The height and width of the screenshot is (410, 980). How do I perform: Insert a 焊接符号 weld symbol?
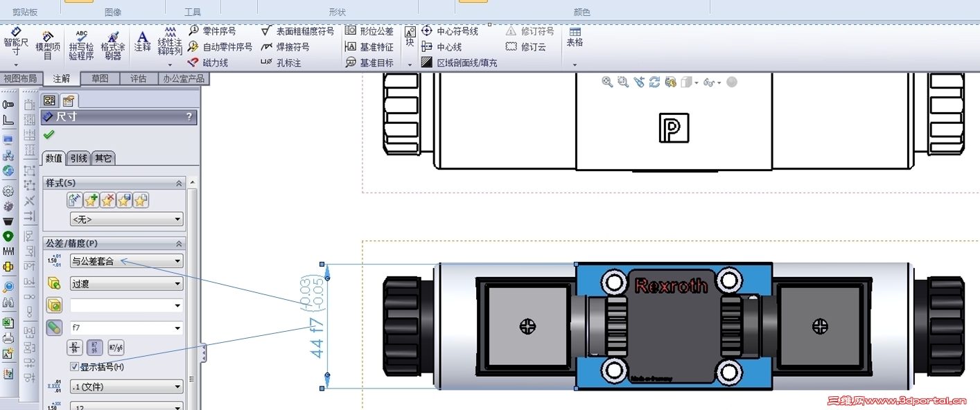point(285,47)
